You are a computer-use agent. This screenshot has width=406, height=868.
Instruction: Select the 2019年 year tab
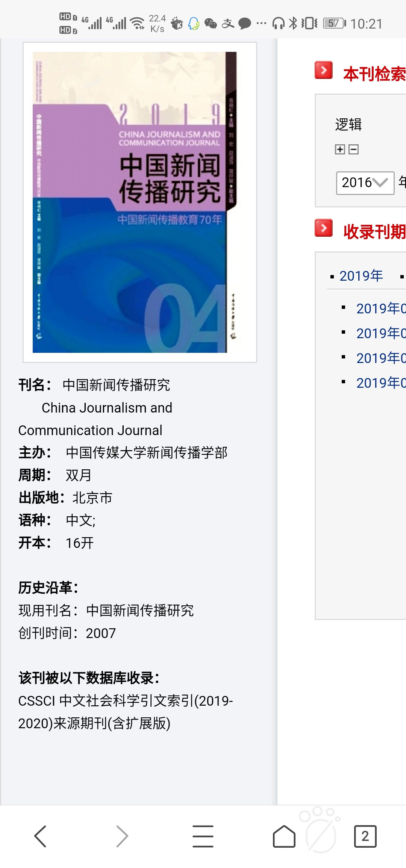click(x=361, y=276)
